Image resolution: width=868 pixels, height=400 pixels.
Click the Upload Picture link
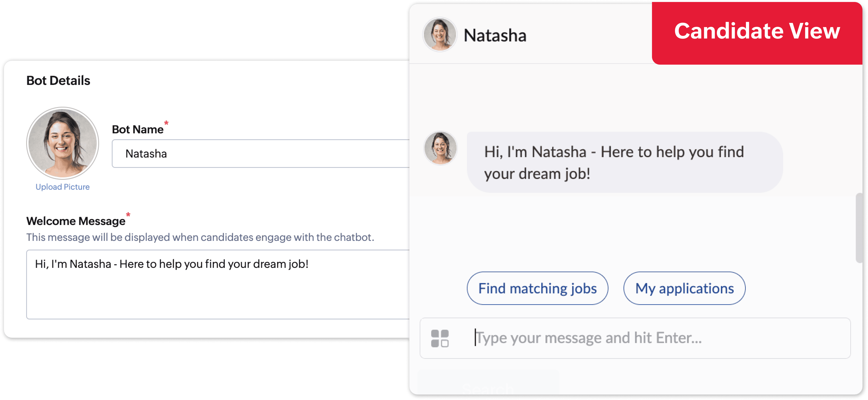(63, 187)
